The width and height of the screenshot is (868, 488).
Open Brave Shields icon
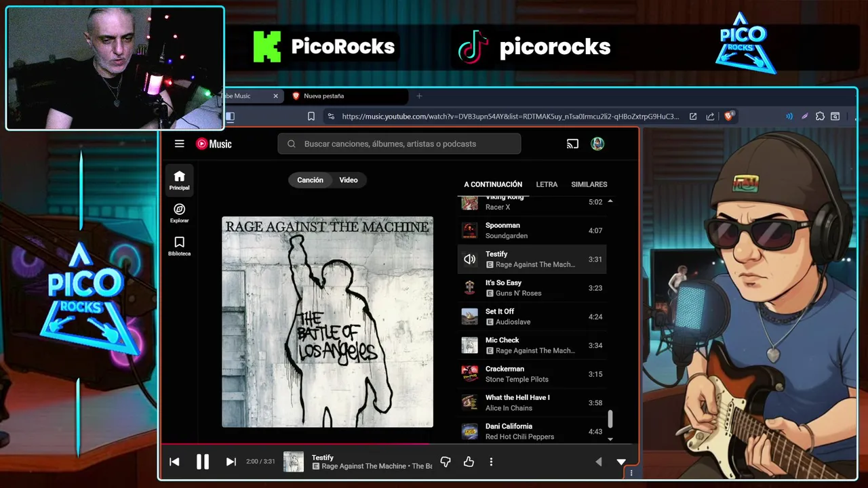pos(729,116)
